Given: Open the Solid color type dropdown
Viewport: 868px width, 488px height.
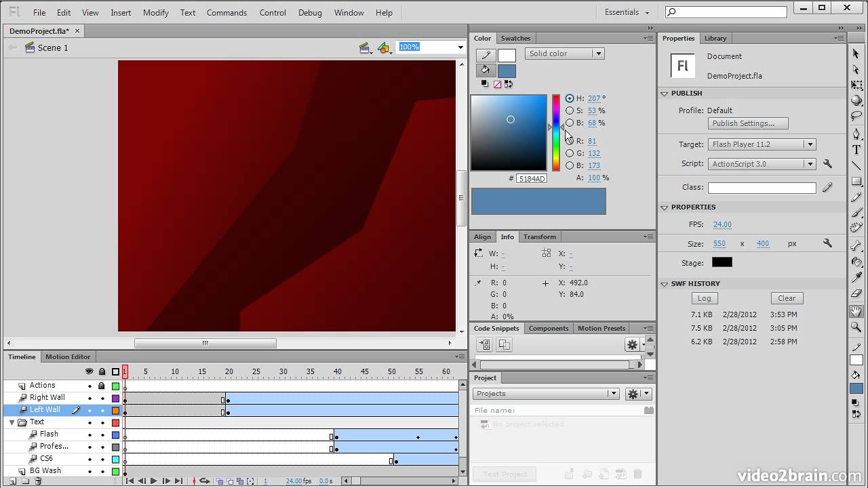Looking at the screenshot, I should tap(564, 54).
